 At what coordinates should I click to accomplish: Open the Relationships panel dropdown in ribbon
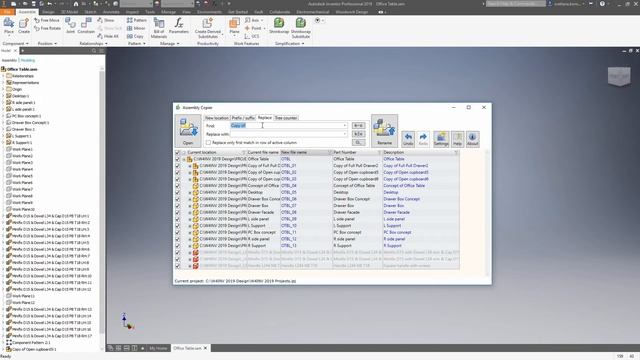(93, 43)
